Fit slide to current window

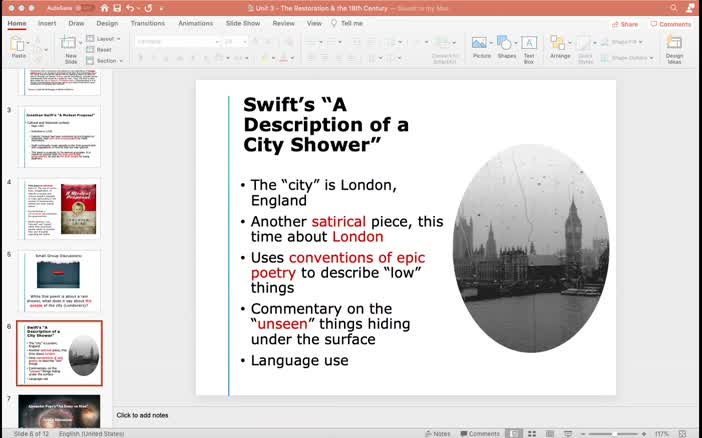682,434
